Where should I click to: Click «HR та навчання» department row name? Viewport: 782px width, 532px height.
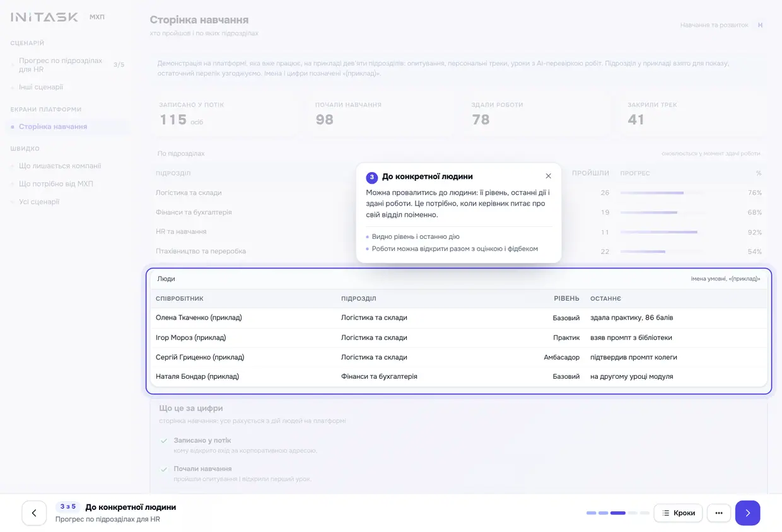pyautogui.click(x=181, y=231)
